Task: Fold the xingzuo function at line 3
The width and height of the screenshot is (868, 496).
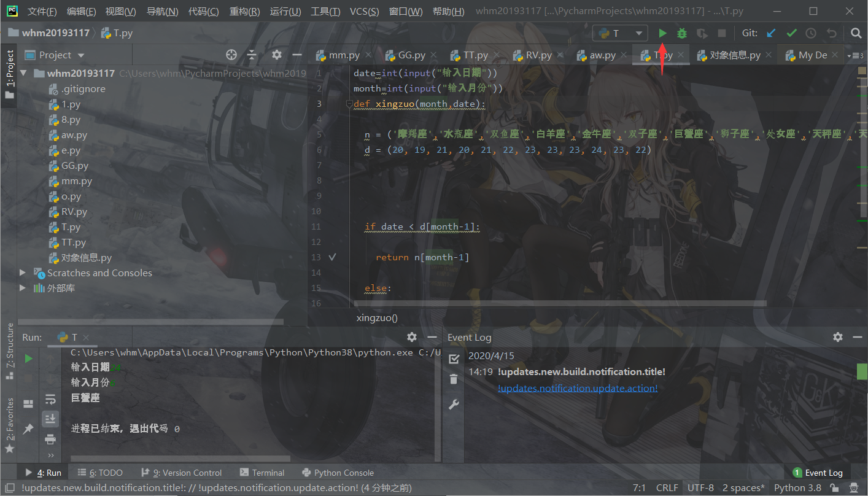Action: pyautogui.click(x=349, y=104)
